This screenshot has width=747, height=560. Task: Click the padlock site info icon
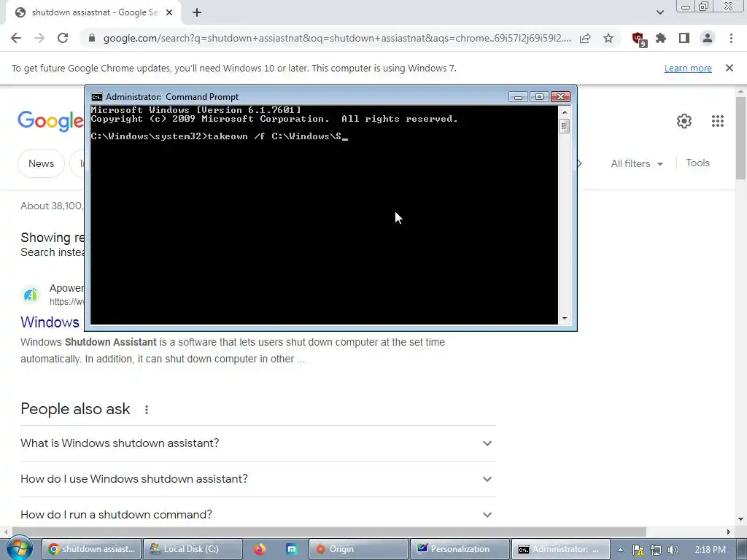pyautogui.click(x=92, y=38)
